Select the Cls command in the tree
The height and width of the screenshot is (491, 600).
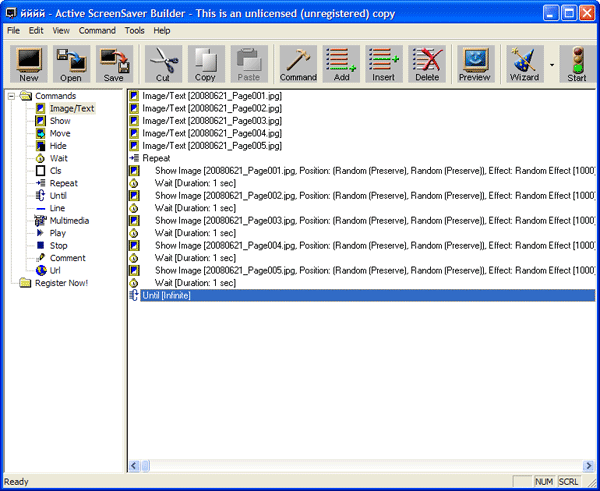coord(55,171)
